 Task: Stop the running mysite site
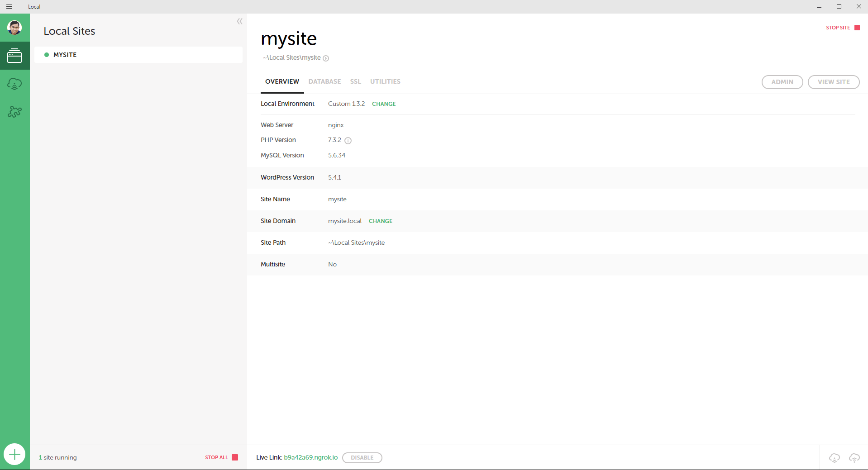(x=843, y=28)
